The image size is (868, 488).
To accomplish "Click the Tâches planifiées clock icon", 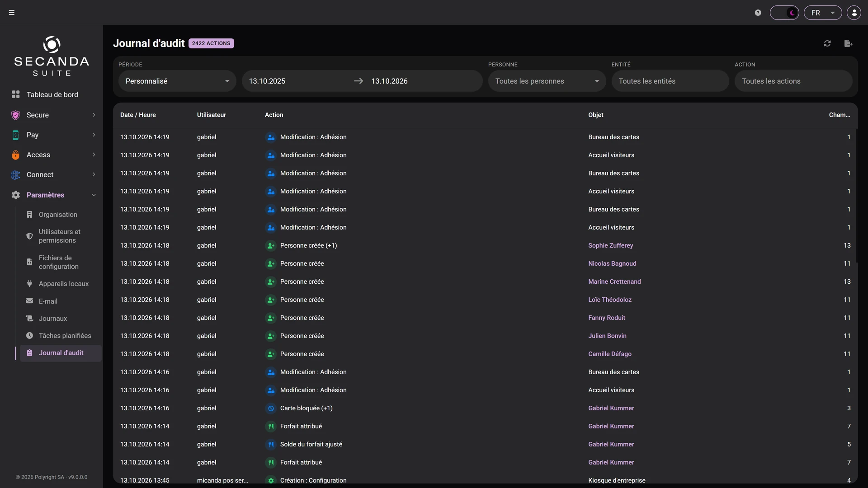I will [x=29, y=336].
